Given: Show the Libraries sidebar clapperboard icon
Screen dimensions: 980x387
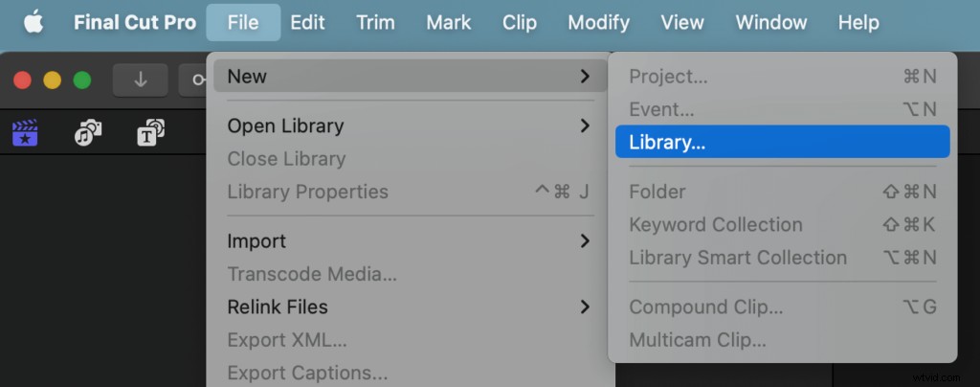Looking at the screenshot, I should 25,132.
